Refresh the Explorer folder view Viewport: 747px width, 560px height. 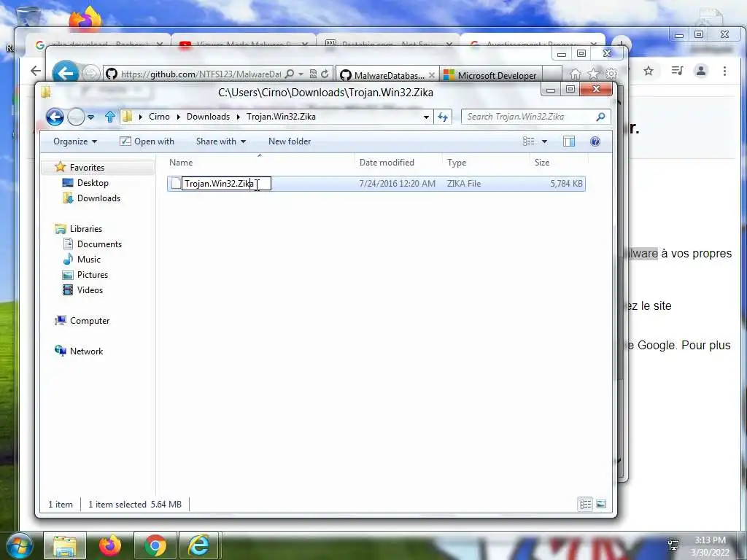443,117
